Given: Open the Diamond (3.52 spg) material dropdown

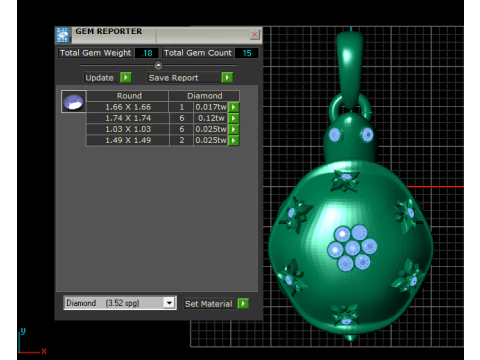Looking at the screenshot, I should [169, 303].
